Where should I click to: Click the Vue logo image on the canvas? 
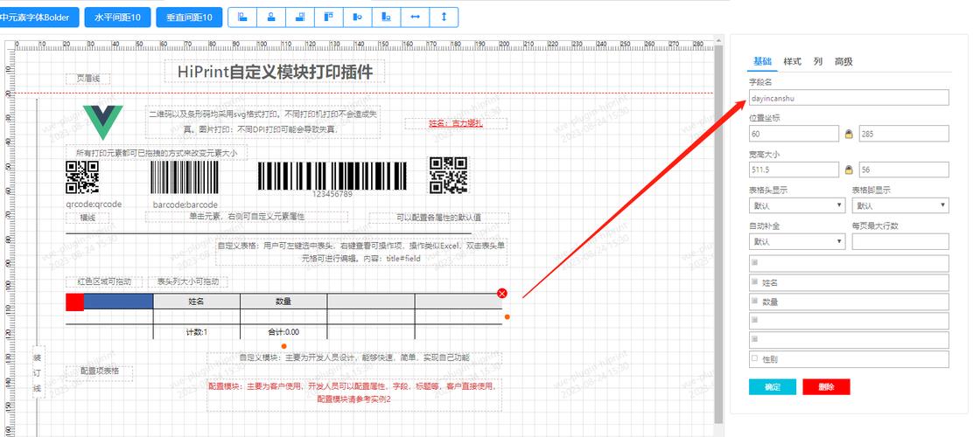[x=102, y=122]
